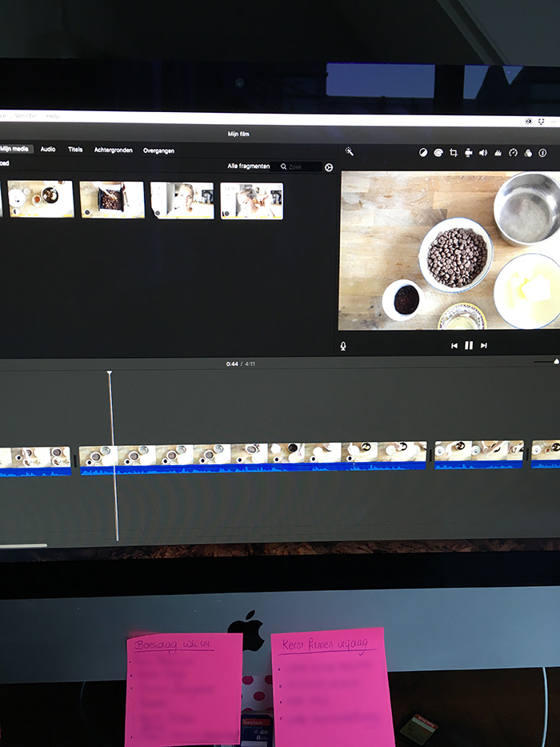Pause the video playback
560x747 pixels.
tap(469, 345)
